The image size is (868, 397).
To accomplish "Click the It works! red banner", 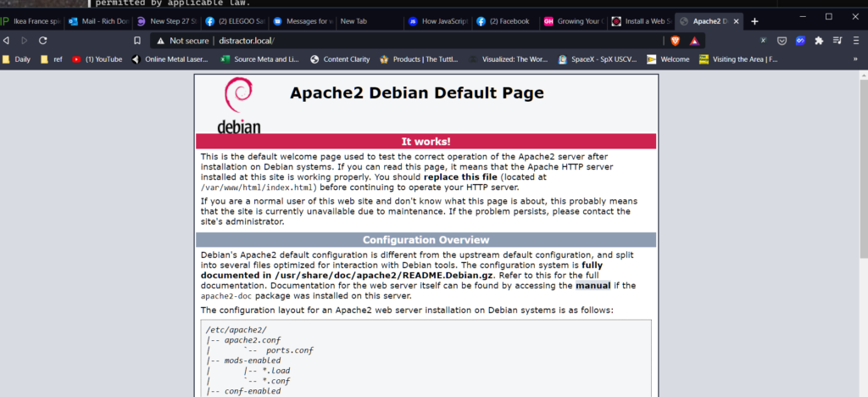I will point(426,141).
